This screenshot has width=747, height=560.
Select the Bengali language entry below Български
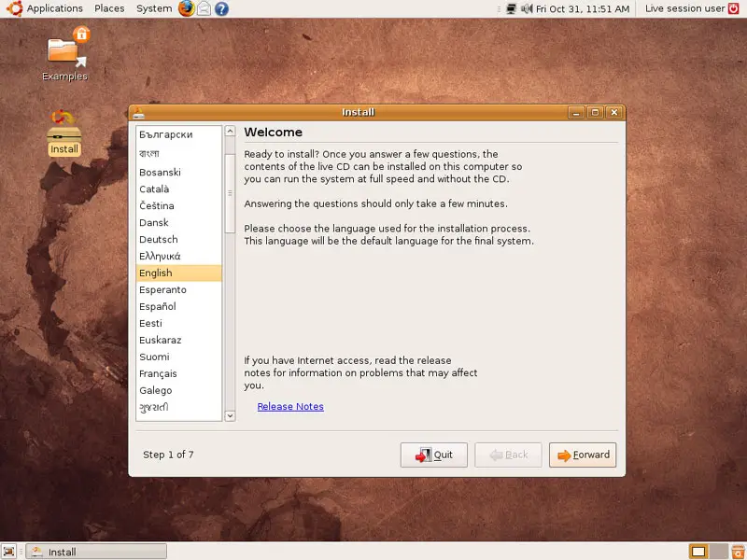(179, 153)
